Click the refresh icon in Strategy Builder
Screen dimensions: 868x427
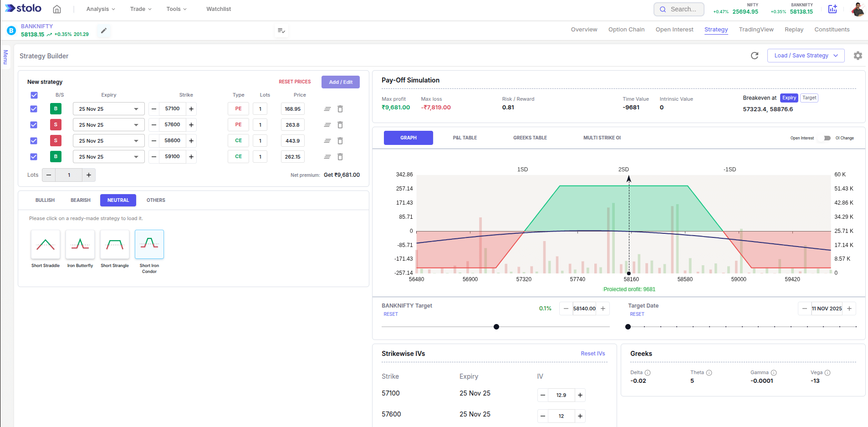[755, 56]
